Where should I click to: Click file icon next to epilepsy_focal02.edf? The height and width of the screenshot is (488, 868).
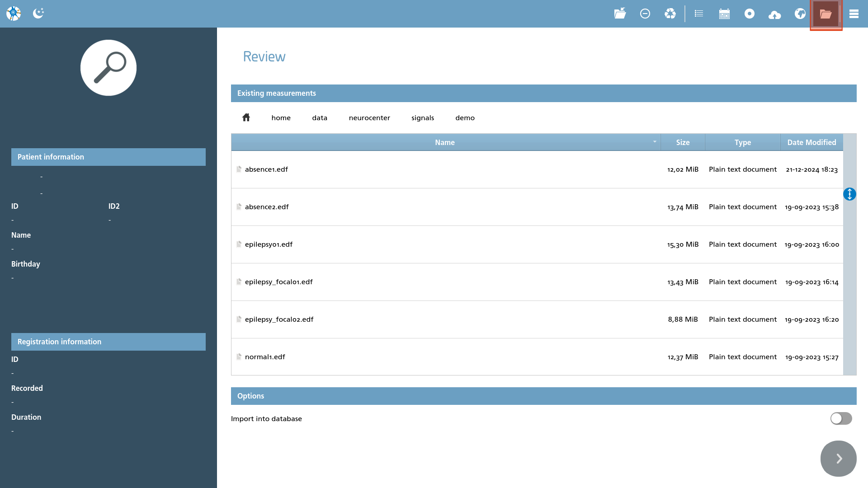pyautogui.click(x=239, y=319)
